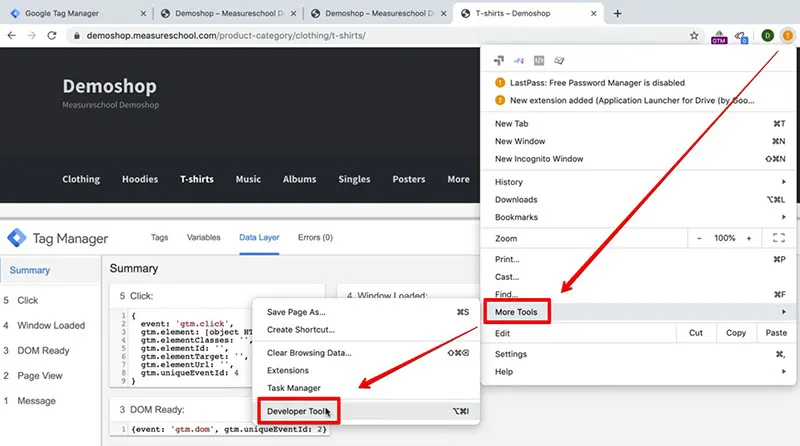This screenshot has width=800, height=446.
Task: Open Settings from the Chrome menu
Action: (638, 354)
